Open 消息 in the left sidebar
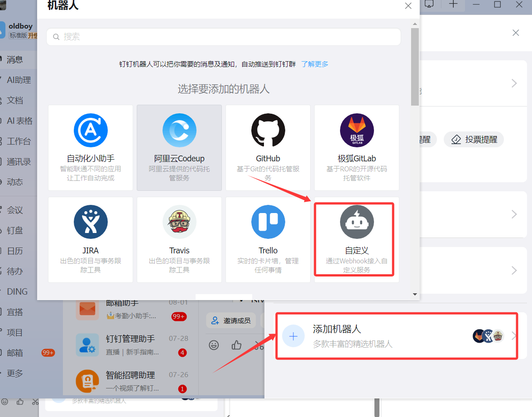Viewport: 532px width, 417px height. pos(14,59)
